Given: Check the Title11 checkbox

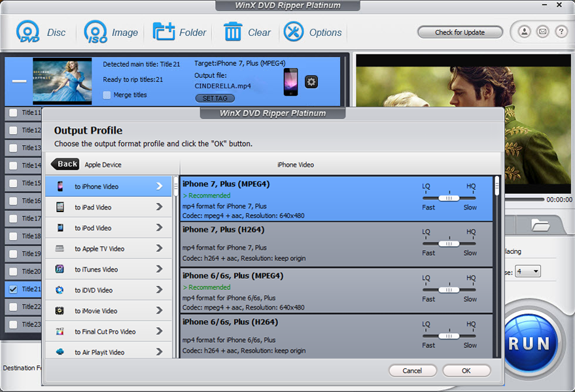Looking at the screenshot, I should (13, 113).
